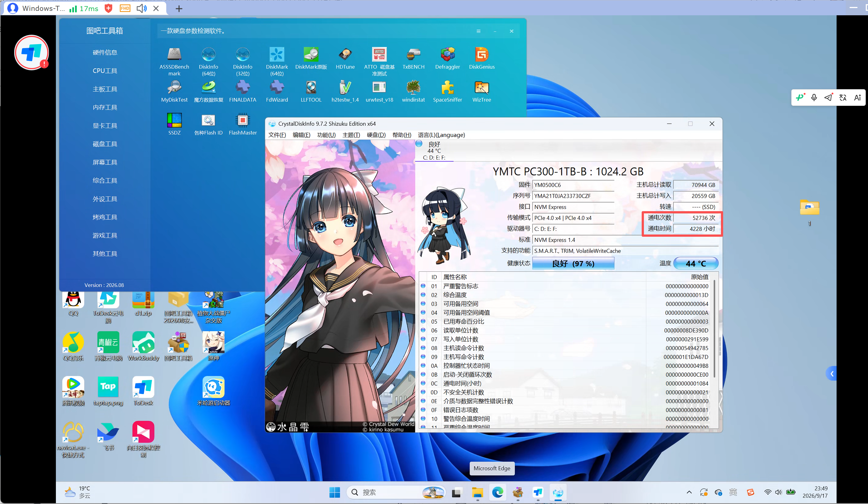The image size is (868, 504).
Task: Open FINALDATA recovery tool
Action: [x=242, y=91]
